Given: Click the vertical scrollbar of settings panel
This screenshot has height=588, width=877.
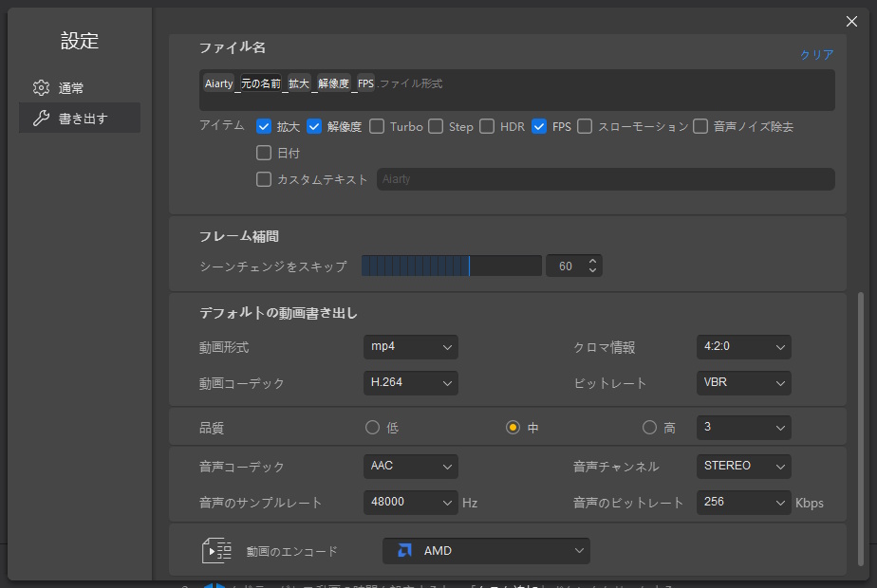Looking at the screenshot, I should tap(860, 430).
